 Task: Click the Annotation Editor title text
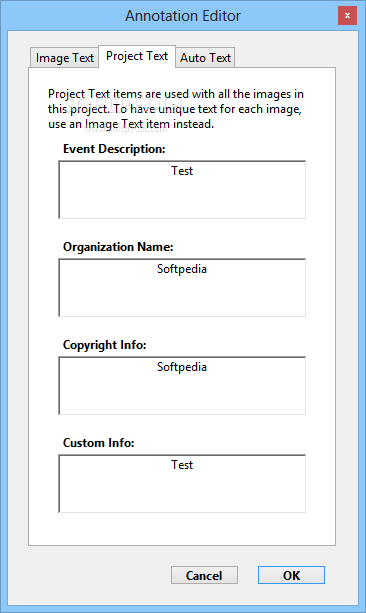pos(183,16)
